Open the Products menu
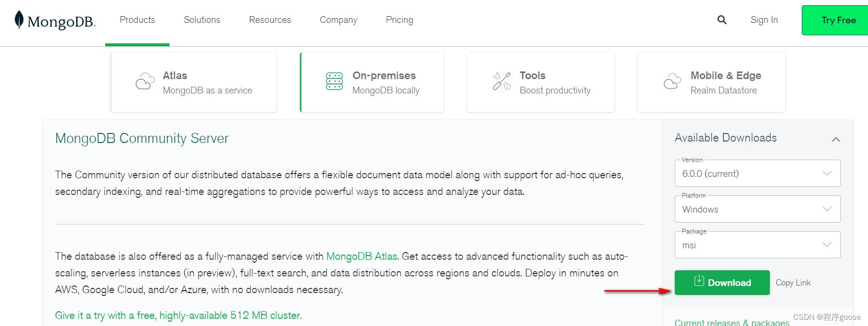 (137, 20)
